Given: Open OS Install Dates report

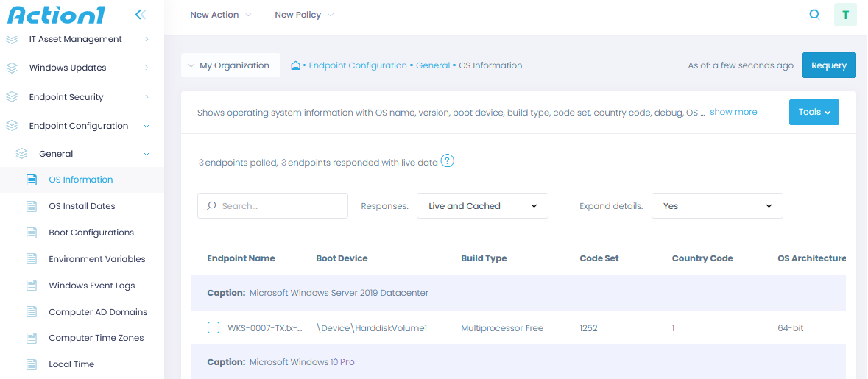Looking at the screenshot, I should point(82,206).
